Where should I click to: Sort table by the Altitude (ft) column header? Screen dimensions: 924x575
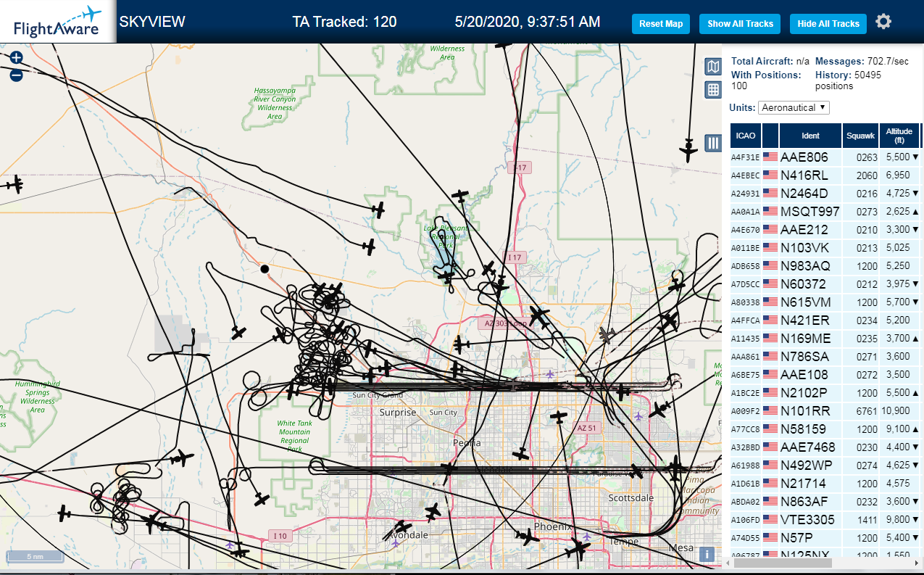point(899,136)
